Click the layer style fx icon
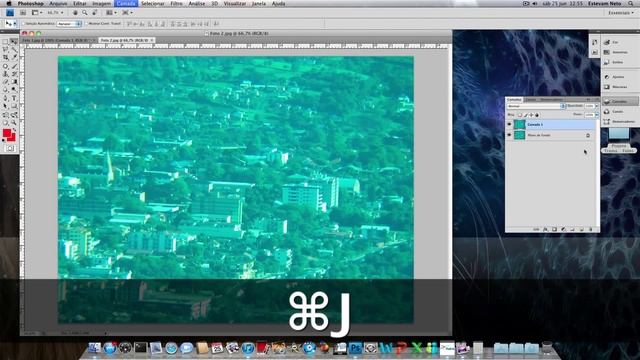640x360 pixels. pyautogui.click(x=545, y=229)
